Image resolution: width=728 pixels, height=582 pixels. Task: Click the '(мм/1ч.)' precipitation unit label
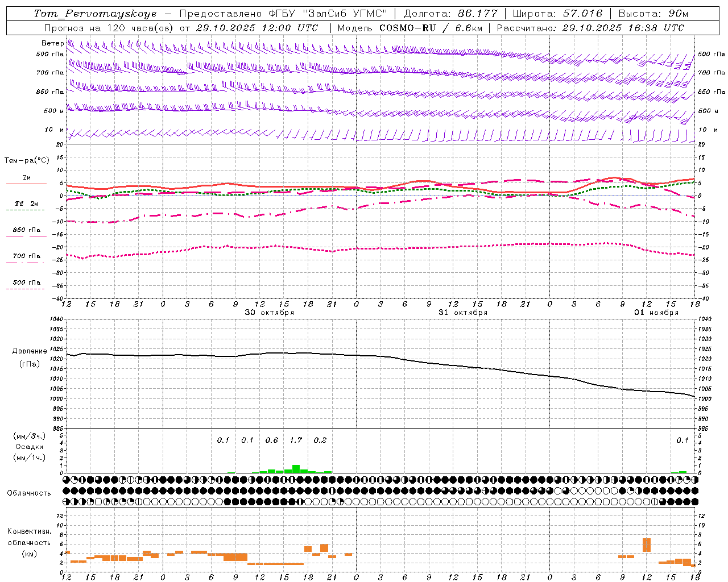30,457
